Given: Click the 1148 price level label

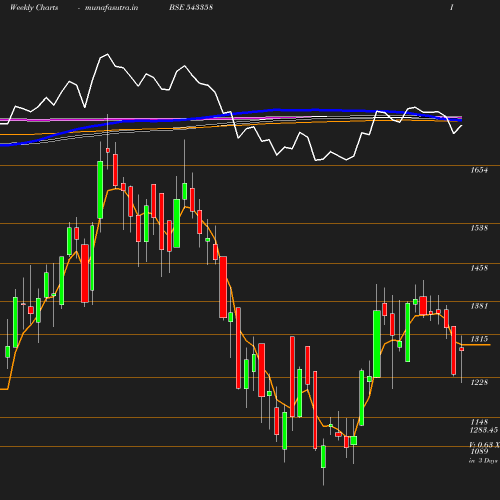Looking at the screenshot, I should click(x=479, y=422).
